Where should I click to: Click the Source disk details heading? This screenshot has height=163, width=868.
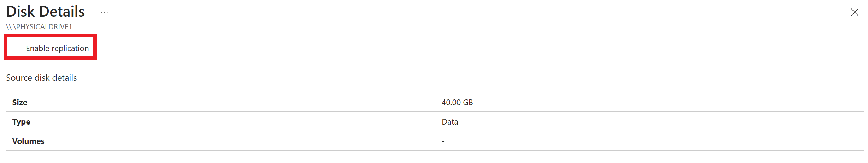coord(41,78)
